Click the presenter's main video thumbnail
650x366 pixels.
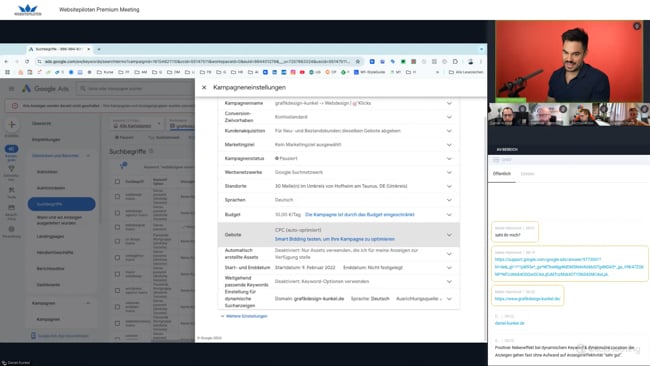click(568, 61)
